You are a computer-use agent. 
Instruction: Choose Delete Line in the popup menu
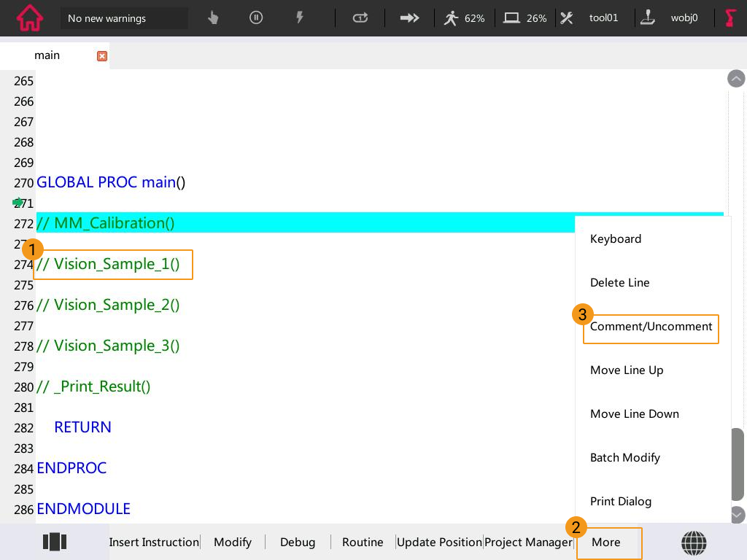click(x=619, y=283)
